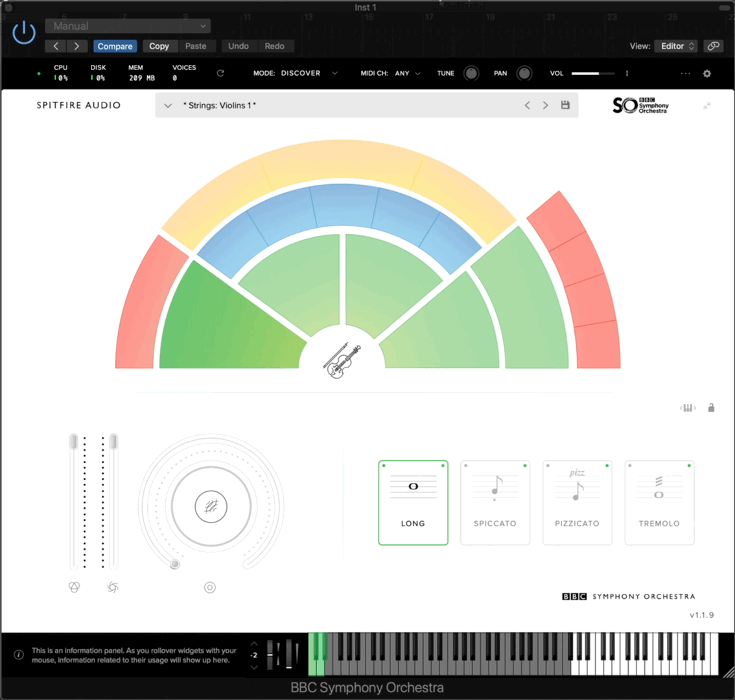This screenshot has height=700, width=735.
Task: Open the three-dots more options menu
Action: pos(685,73)
